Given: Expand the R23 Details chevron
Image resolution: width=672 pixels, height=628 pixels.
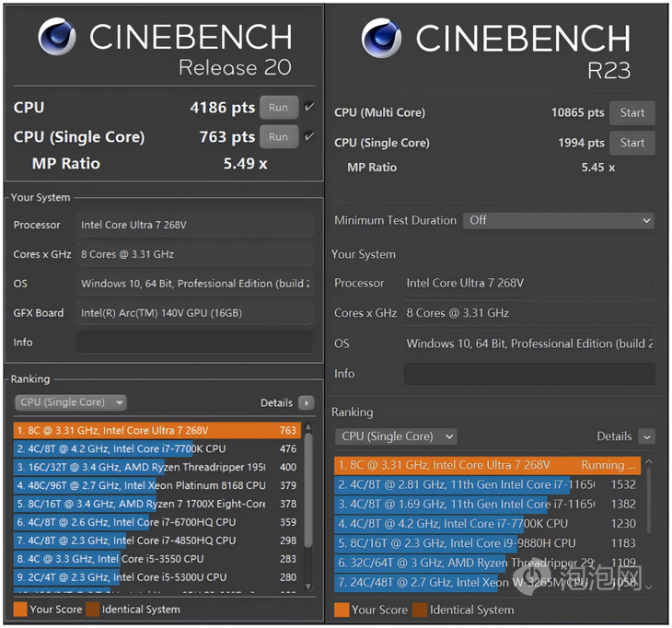Looking at the screenshot, I should click(x=647, y=436).
